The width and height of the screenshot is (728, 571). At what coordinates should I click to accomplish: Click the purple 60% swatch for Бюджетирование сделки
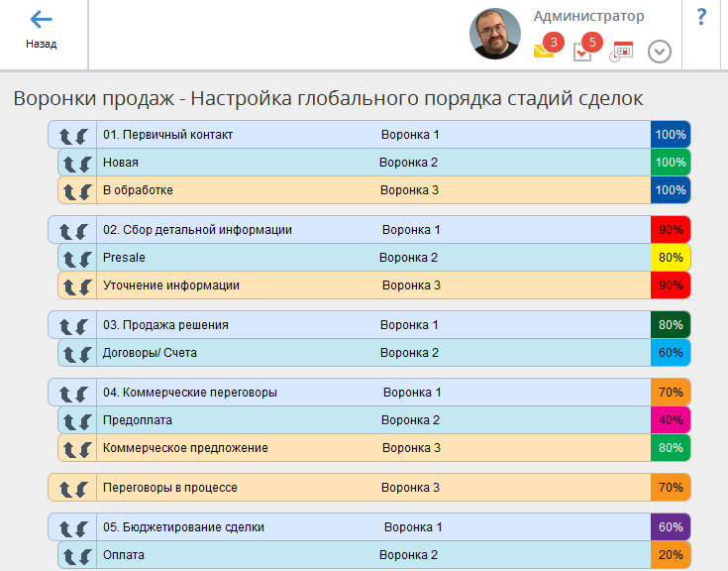(x=671, y=527)
